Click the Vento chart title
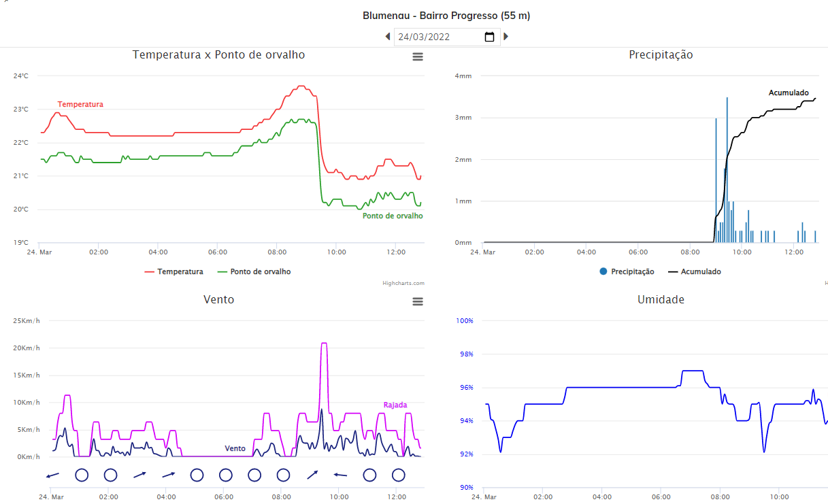Image resolution: width=828 pixels, height=504 pixels. (x=218, y=299)
